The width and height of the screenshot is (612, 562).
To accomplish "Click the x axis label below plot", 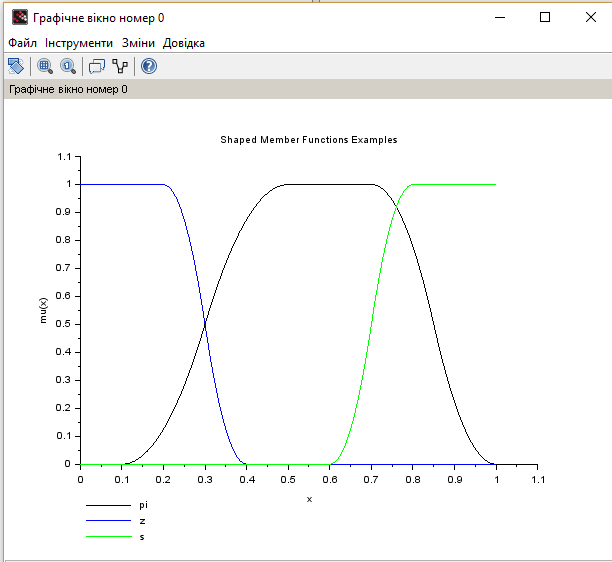I will point(310,499).
